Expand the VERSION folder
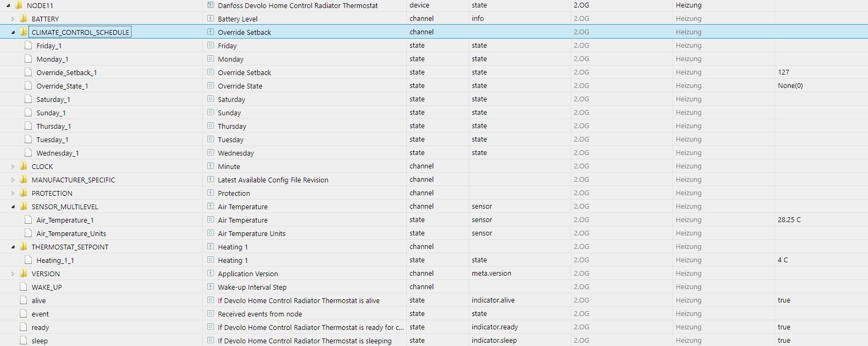 [13, 274]
